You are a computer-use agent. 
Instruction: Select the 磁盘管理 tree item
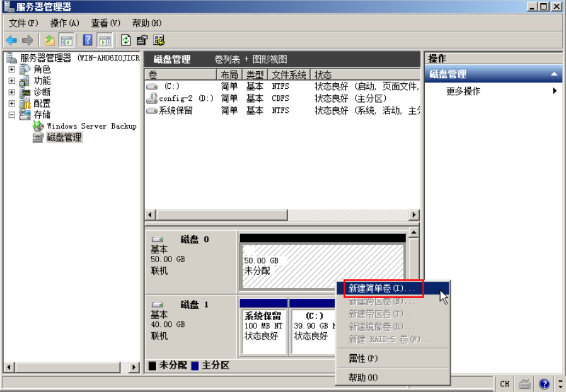[x=64, y=137]
